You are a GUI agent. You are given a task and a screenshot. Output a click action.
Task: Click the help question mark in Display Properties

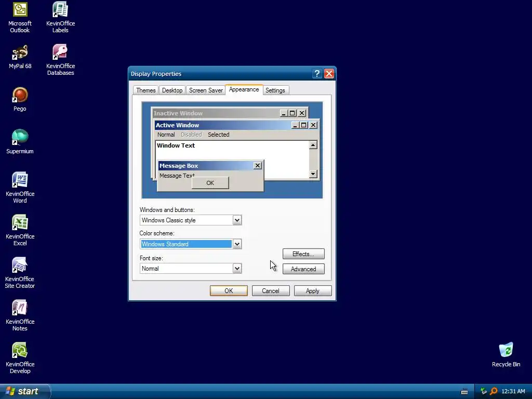[317, 74]
